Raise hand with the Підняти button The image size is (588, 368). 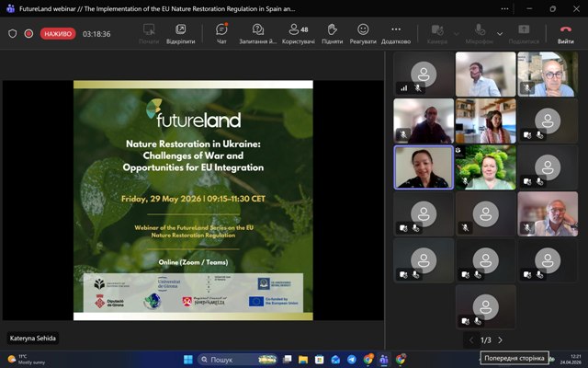click(333, 33)
